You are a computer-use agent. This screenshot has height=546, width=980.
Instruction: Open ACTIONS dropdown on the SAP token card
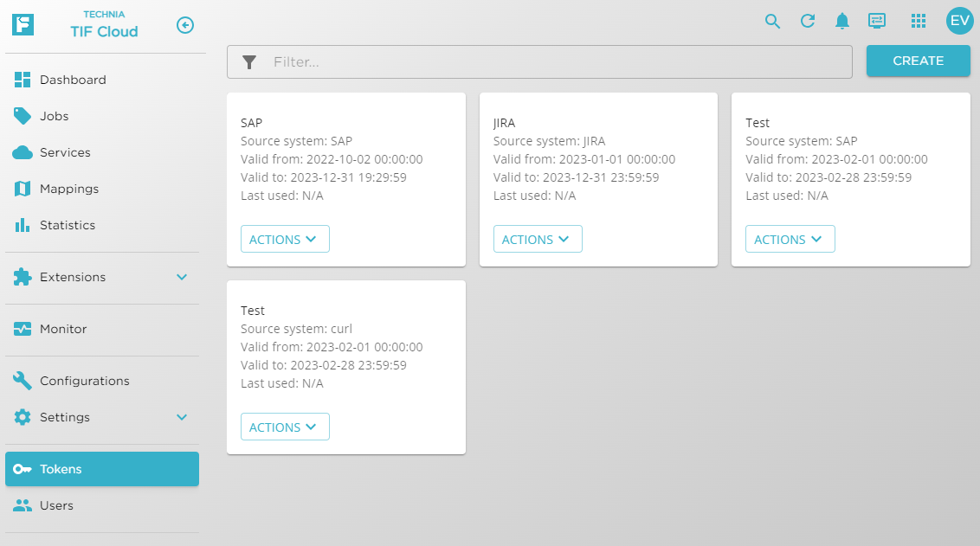point(285,239)
